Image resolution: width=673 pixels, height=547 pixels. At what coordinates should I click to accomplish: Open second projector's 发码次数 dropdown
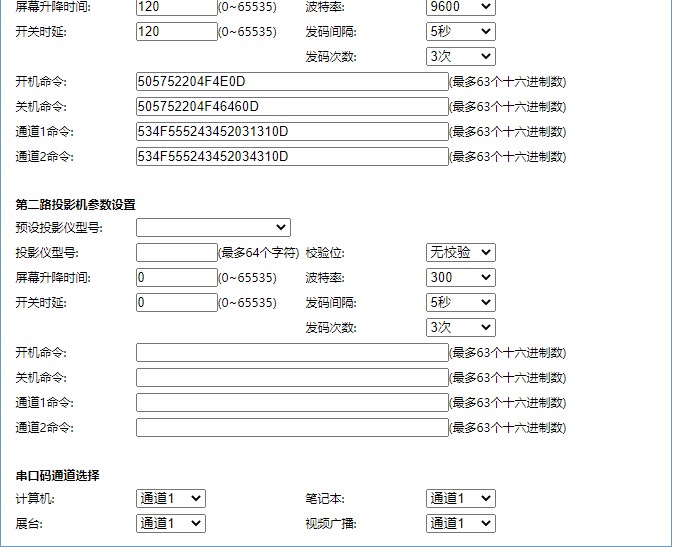click(x=460, y=327)
